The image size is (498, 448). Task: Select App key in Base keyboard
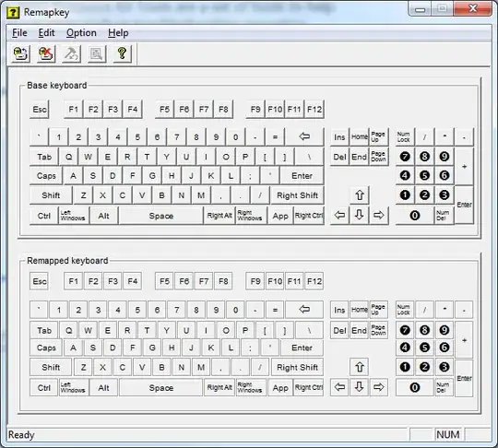(280, 216)
